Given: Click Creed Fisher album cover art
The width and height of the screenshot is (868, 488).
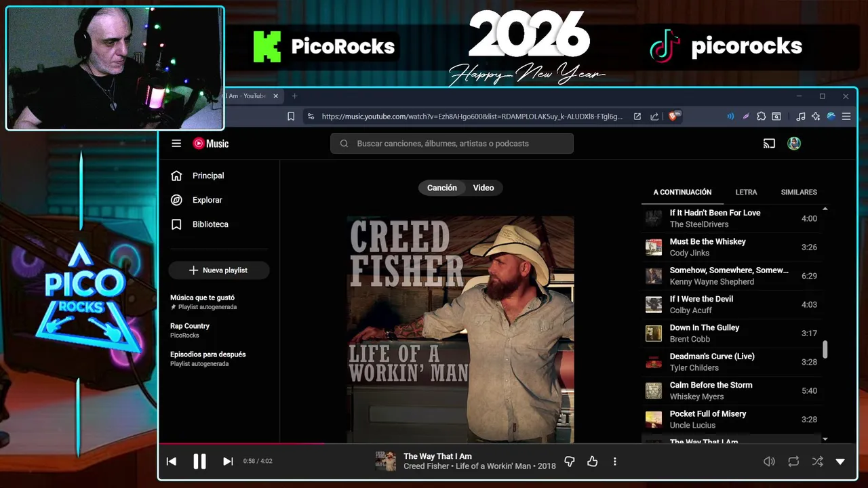Looking at the screenshot, I should (460, 329).
